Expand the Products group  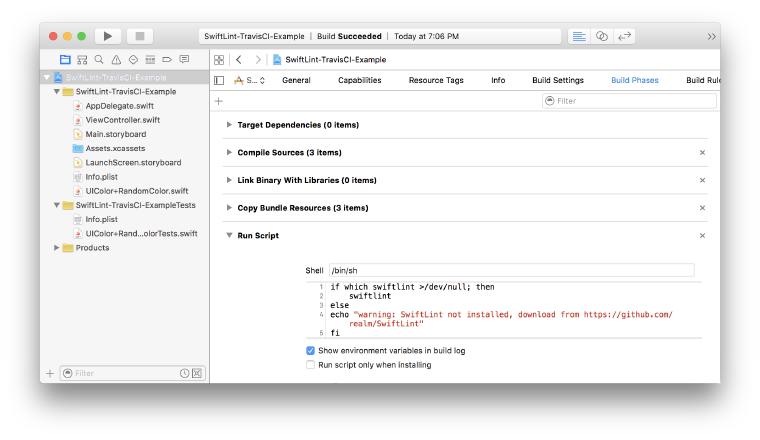(57, 248)
